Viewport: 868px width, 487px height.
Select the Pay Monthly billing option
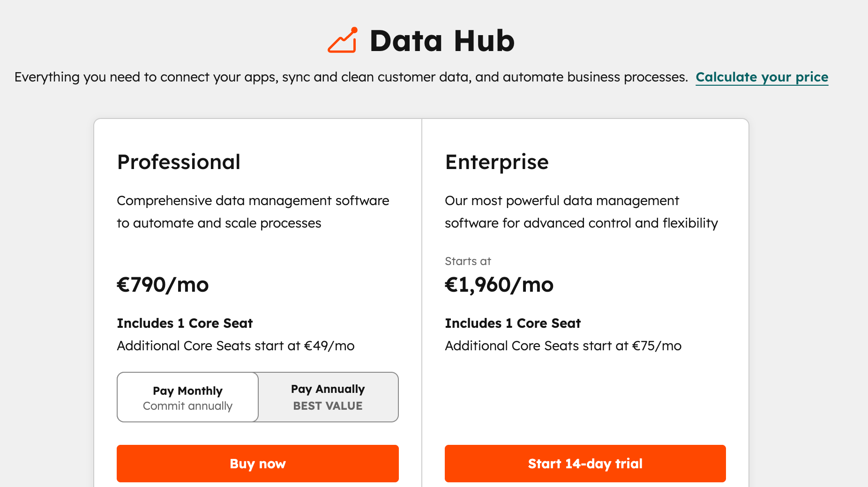click(x=187, y=397)
